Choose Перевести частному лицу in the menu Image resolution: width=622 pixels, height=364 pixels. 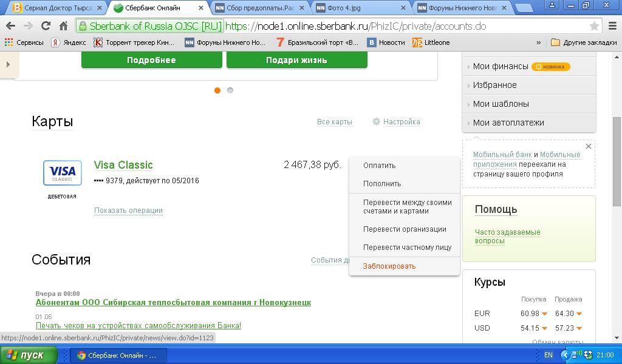coord(404,248)
